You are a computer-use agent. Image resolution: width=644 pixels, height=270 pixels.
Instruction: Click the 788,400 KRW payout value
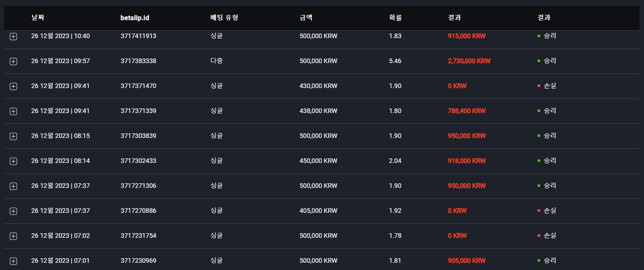pyautogui.click(x=467, y=111)
